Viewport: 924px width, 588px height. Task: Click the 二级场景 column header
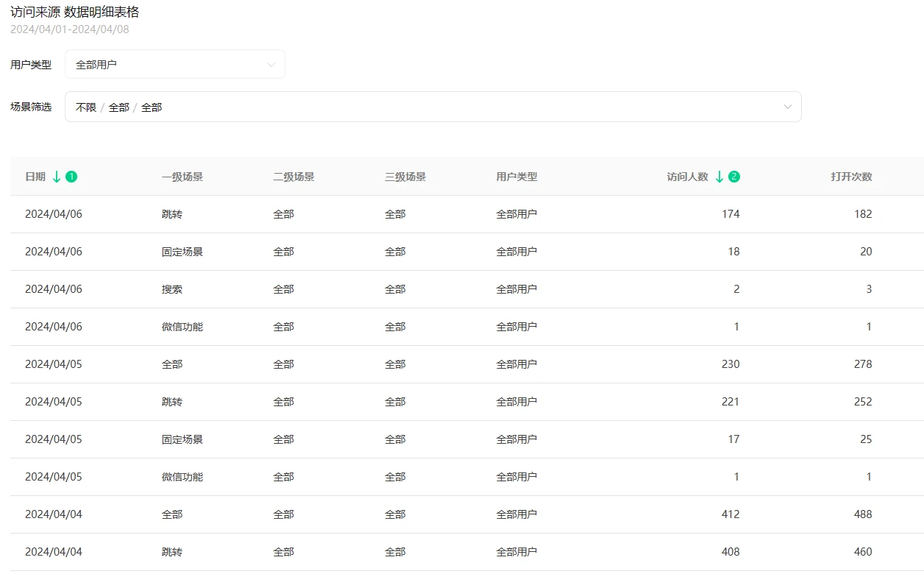pos(294,177)
